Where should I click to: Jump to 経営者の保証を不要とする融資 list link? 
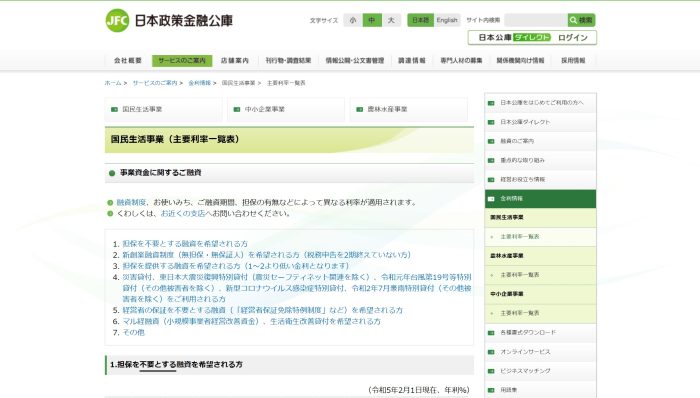click(x=262, y=310)
